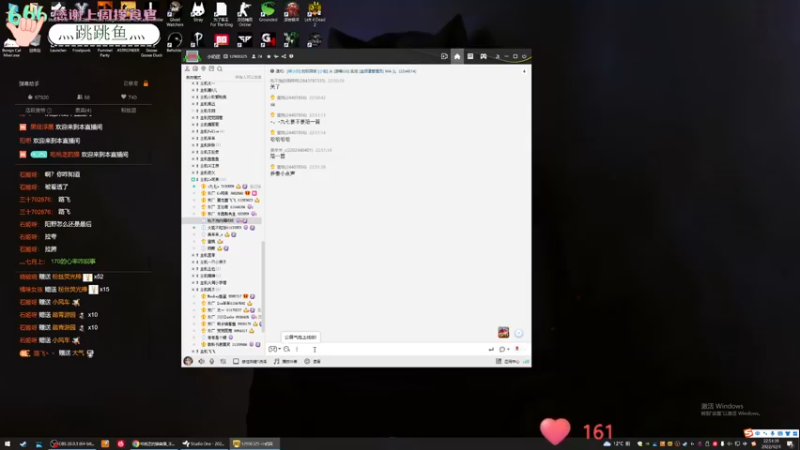Open the emoji picker dropdown in chat toolbar

pos(274,349)
